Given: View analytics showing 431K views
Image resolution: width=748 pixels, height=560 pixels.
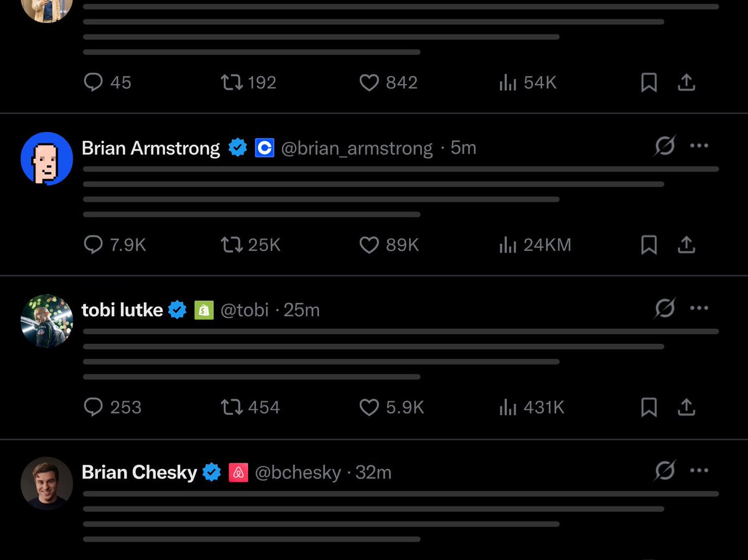Looking at the screenshot, I should (532, 407).
